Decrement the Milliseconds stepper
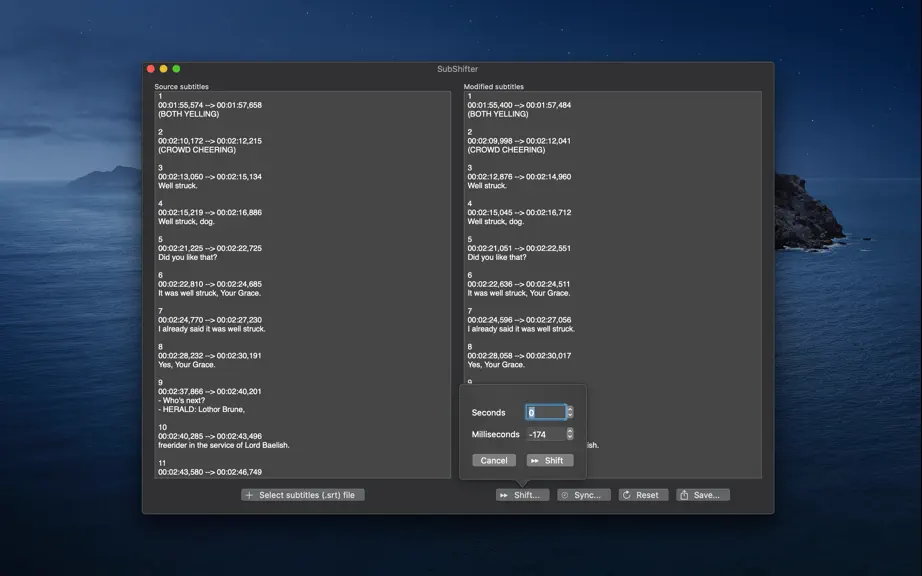Image resolution: width=922 pixels, height=576 pixels. coord(570,437)
